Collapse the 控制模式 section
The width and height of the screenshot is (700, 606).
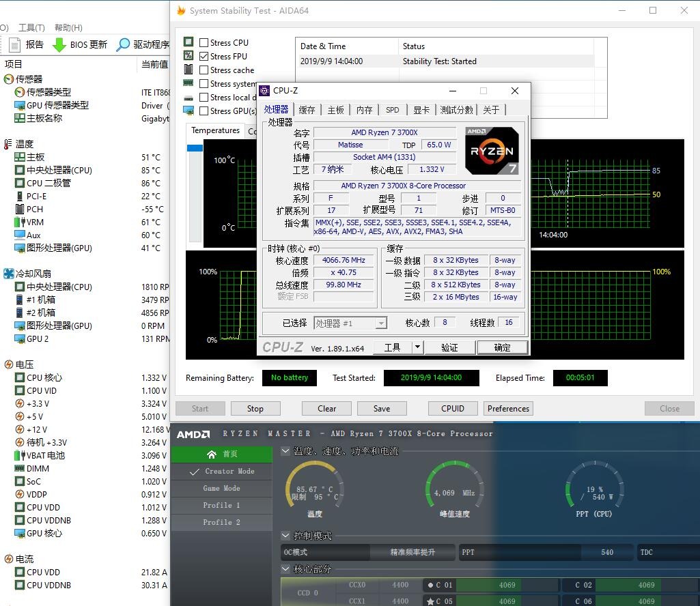pyautogui.click(x=285, y=535)
